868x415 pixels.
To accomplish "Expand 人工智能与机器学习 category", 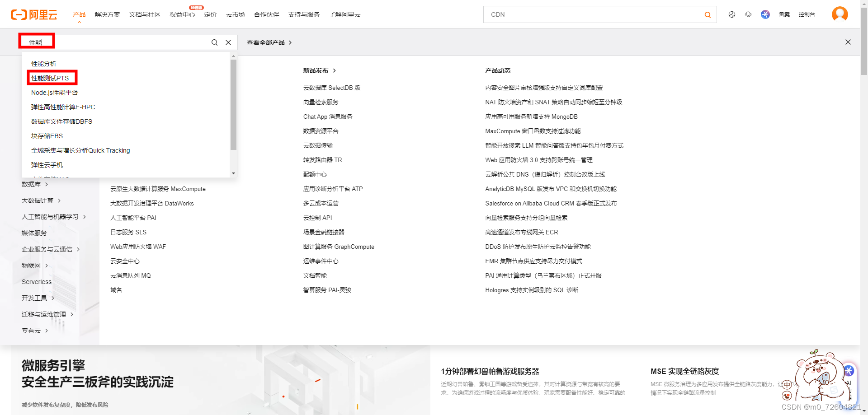I will (x=54, y=217).
